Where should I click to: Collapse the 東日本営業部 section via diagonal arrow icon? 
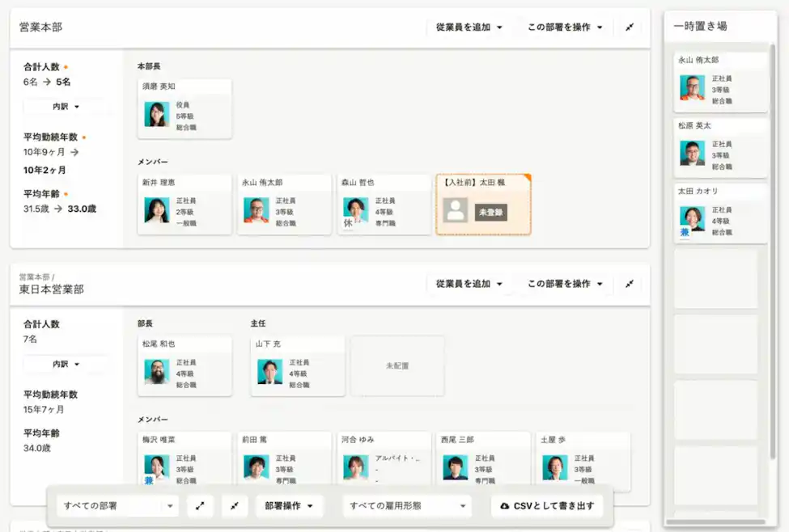tap(629, 284)
